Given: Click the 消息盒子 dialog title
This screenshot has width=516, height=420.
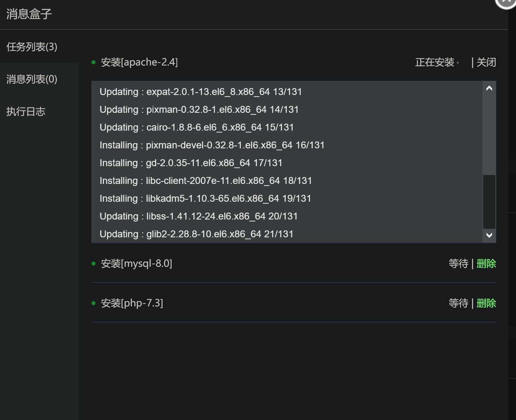Looking at the screenshot, I should [x=29, y=14].
